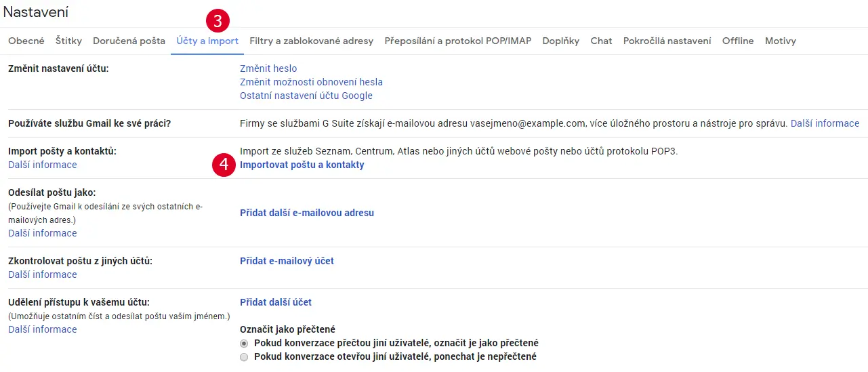
Task: Switch to the Motivy tab
Action: point(780,41)
